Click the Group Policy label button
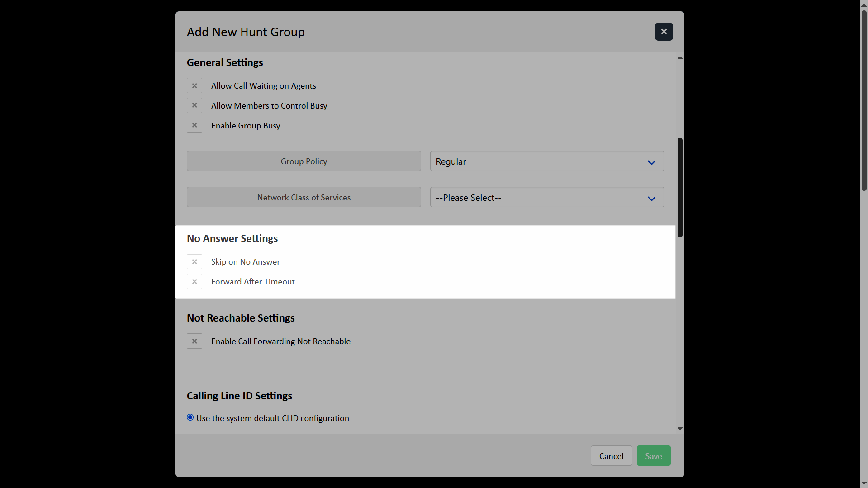 tap(304, 161)
